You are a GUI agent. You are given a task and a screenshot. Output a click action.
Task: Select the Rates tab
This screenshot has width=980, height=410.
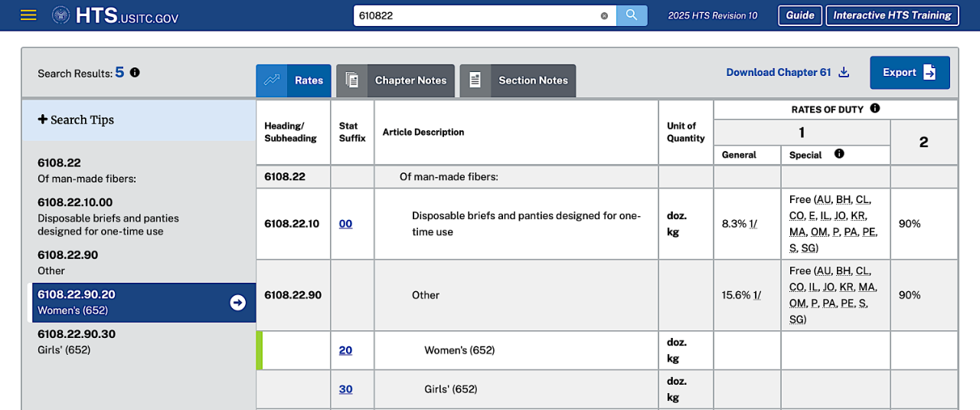pos(293,80)
